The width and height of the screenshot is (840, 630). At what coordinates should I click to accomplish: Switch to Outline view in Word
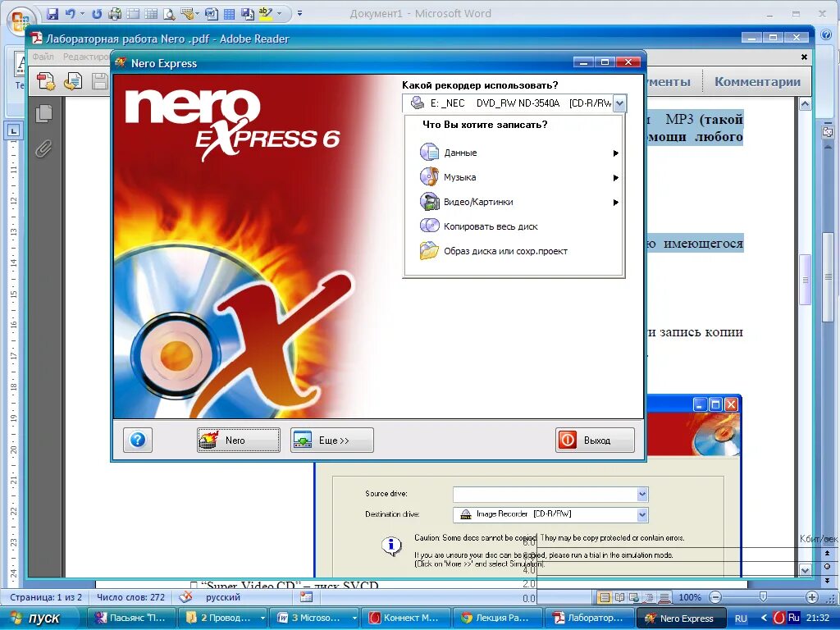[650, 597]
